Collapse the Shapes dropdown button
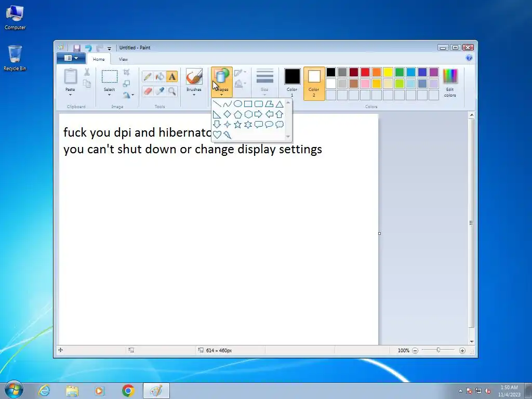 (x=221, y=83)
